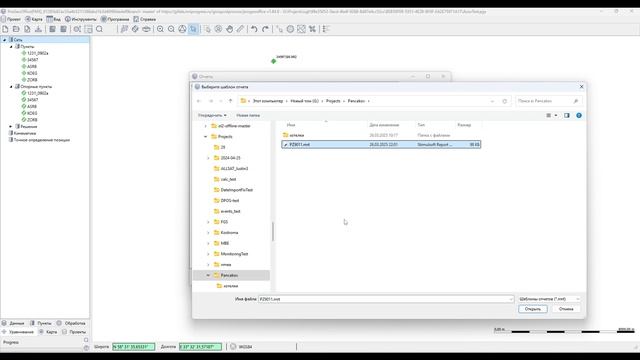Viewport: 640px width, 360px height.
Task: Click the Undo arrow icon
Action: [254, 29]
